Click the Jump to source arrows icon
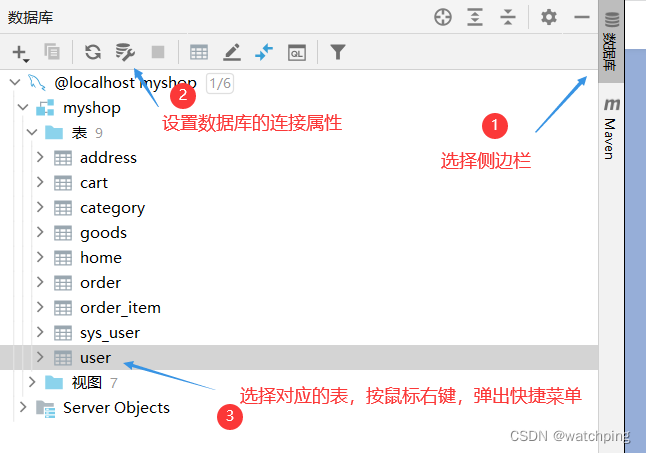646x453 pixels. 264,52
